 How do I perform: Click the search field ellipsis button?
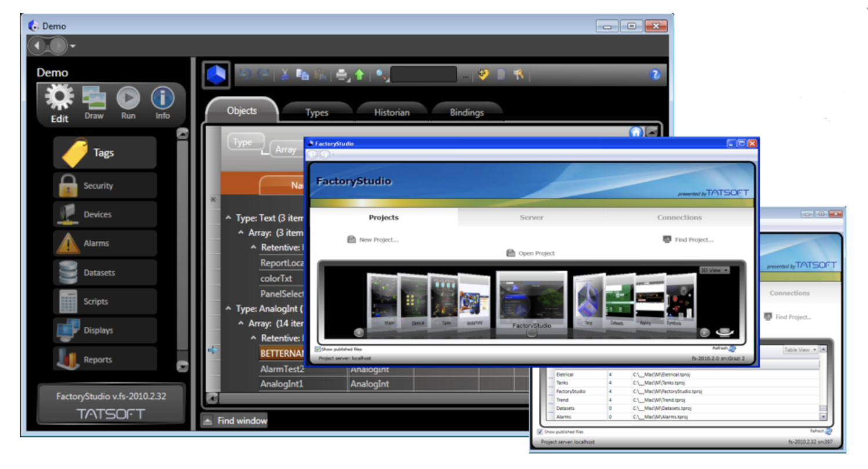(465, 76)
